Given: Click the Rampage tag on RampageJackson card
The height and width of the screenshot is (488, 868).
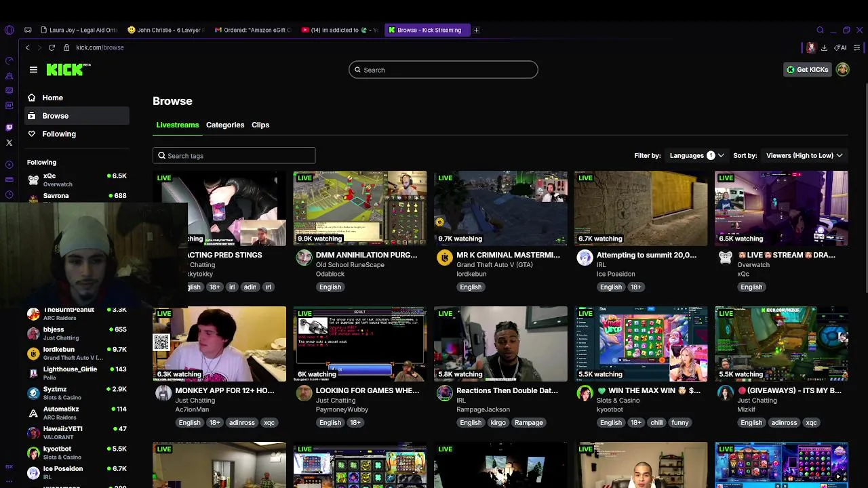Looking at the screenshot, I should (529, 422).
